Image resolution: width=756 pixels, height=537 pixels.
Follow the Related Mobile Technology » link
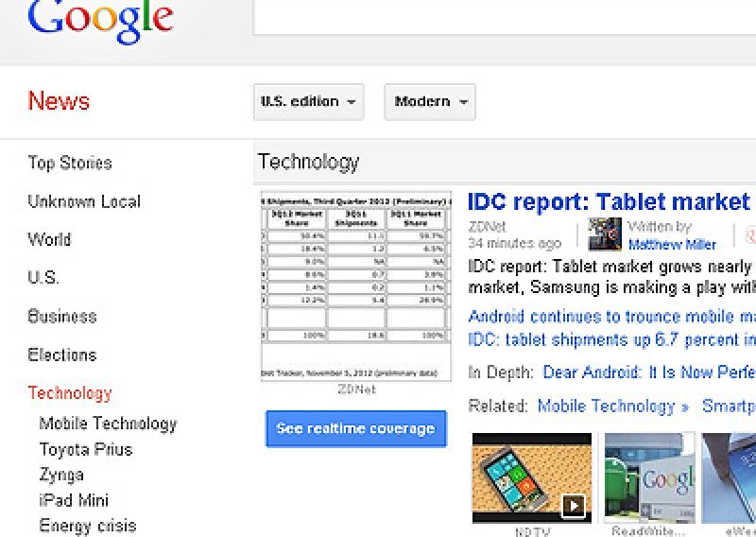point(613,407)
